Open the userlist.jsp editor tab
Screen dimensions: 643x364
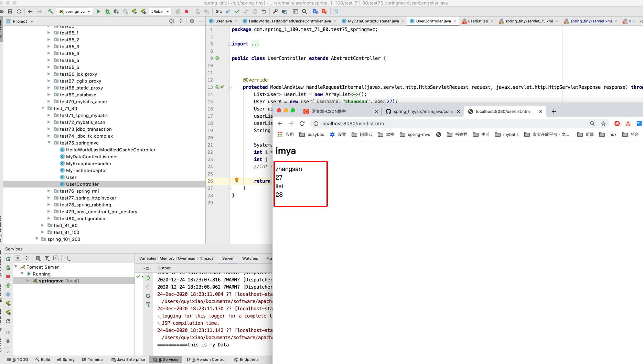478,21
